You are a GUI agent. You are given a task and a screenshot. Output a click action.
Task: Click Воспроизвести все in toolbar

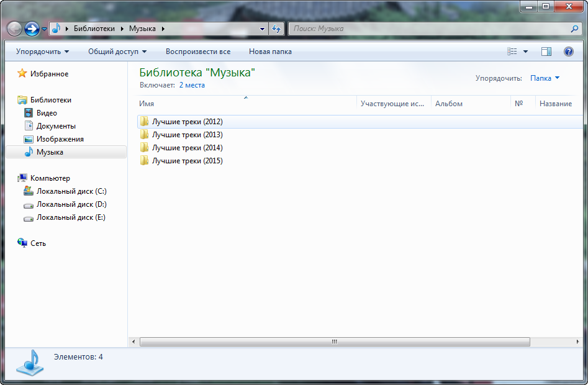click(197, 52)
